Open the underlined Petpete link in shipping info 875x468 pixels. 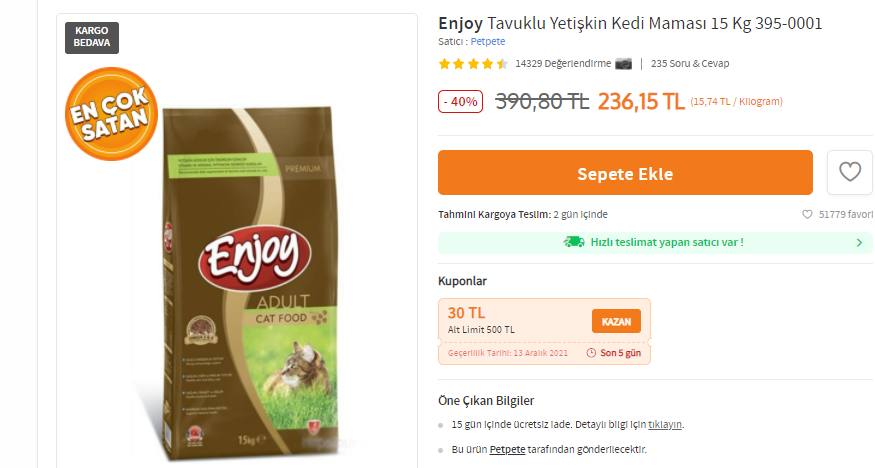pos(507,449)
